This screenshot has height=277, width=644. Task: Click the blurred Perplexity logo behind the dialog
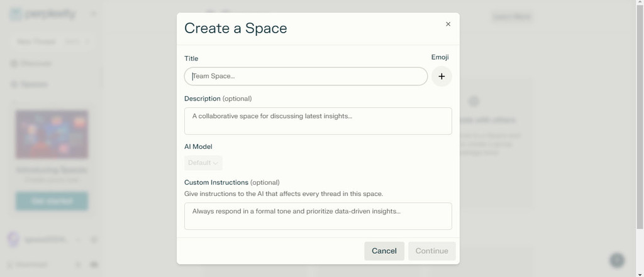(43, 14)
